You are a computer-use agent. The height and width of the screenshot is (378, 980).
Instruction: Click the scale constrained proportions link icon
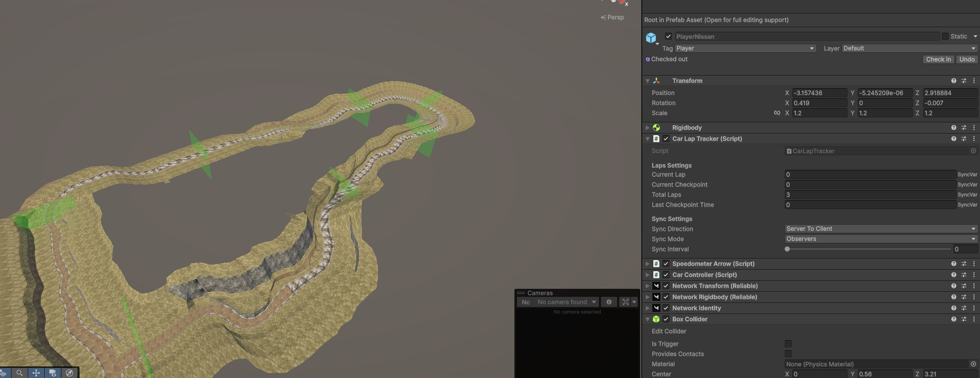tap(777, 113)
